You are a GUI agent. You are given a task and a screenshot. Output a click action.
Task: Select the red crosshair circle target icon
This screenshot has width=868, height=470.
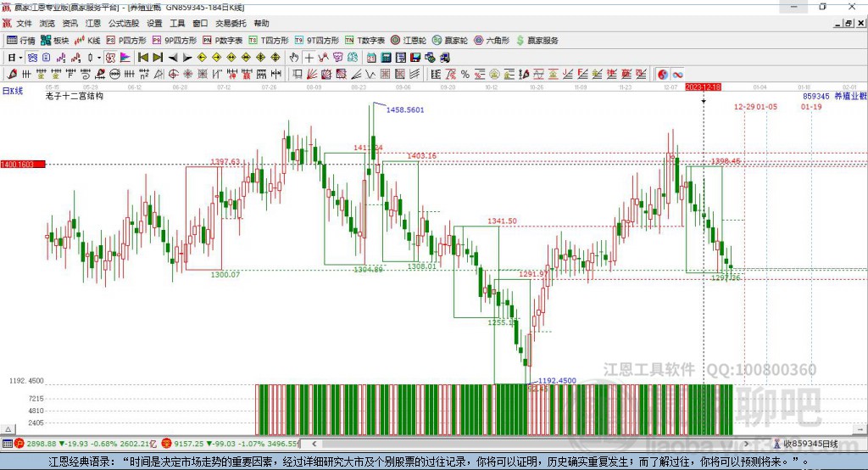tap(173, 75)
